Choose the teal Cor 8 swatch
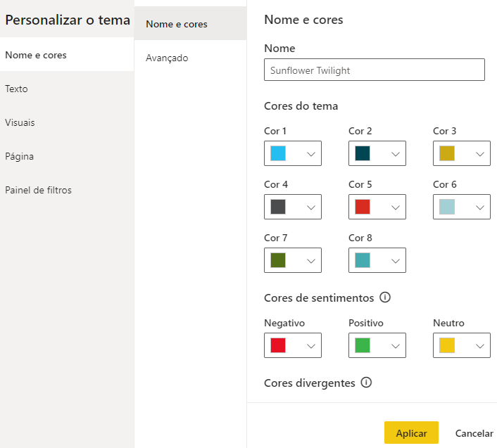497x448 pixels. coord(363,260)
